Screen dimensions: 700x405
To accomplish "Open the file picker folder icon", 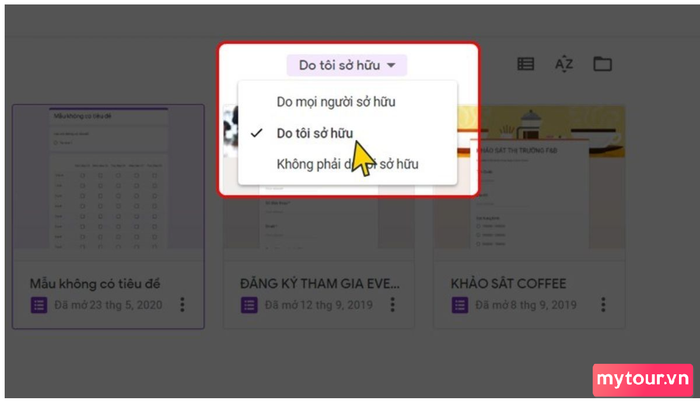I will pyautogui.click(x=602, y=64).
